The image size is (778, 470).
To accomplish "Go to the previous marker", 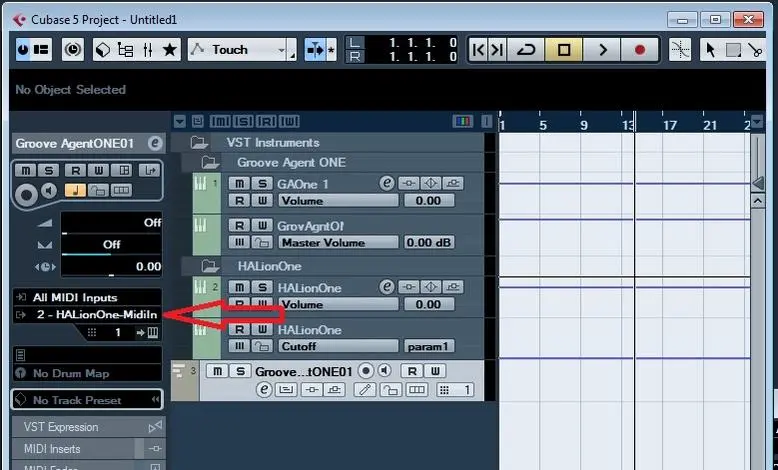I will tap(478, 50).
